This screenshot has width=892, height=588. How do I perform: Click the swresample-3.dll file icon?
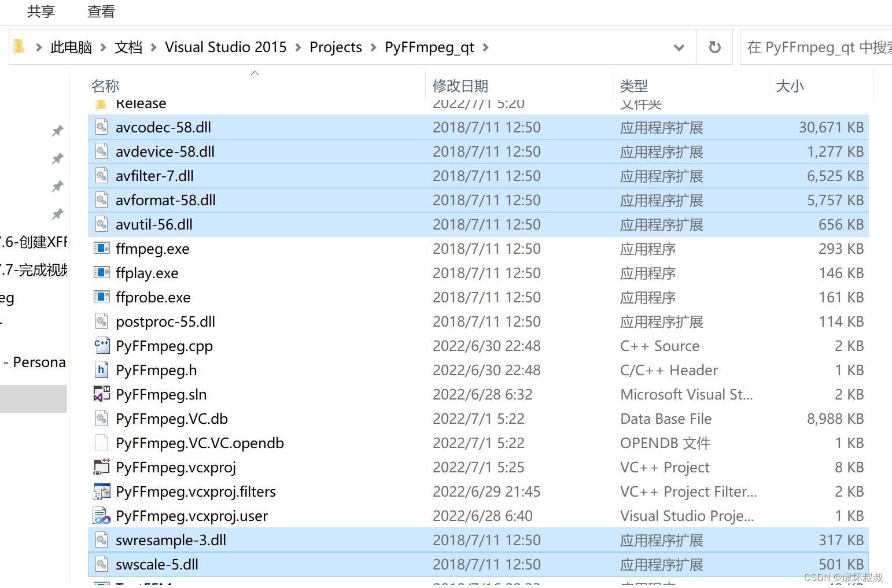click(102, 540)
